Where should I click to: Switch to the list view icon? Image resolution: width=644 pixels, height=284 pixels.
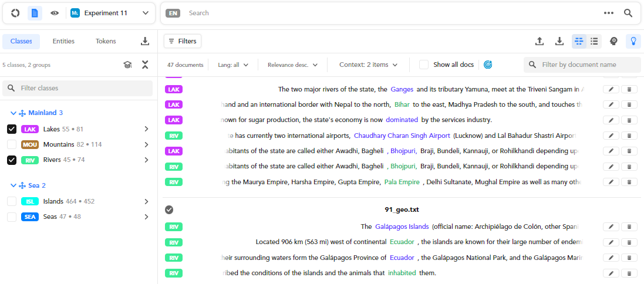(x=595, y=41)
